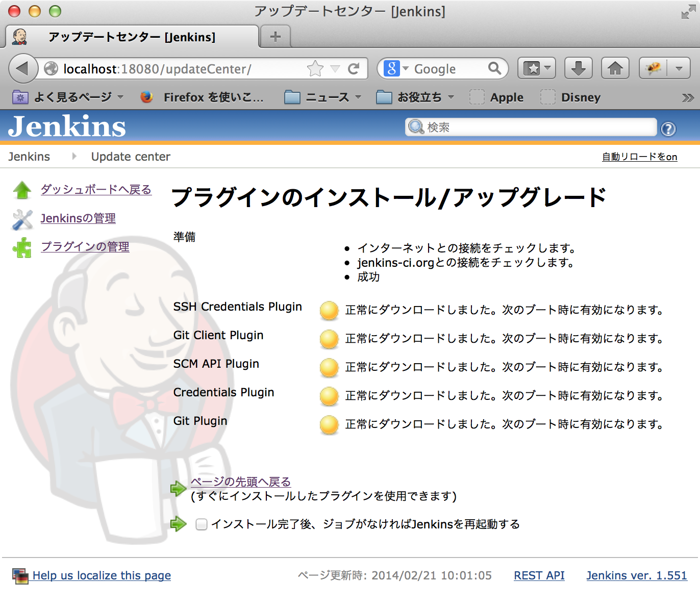Click the yellow minimize window button
The width and height of the screenshot is (700, 608).
tap(35, 11)
